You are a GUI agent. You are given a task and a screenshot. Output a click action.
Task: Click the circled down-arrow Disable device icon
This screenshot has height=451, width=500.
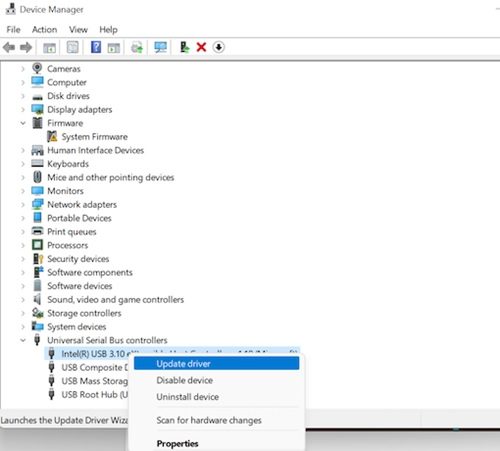click(219, 47)
